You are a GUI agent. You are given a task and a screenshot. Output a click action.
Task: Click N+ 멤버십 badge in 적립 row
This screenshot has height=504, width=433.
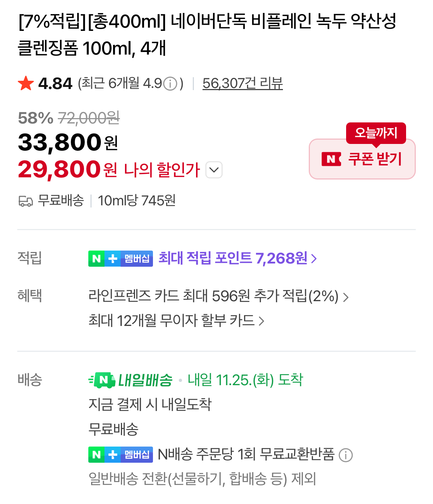pos(121,258)
